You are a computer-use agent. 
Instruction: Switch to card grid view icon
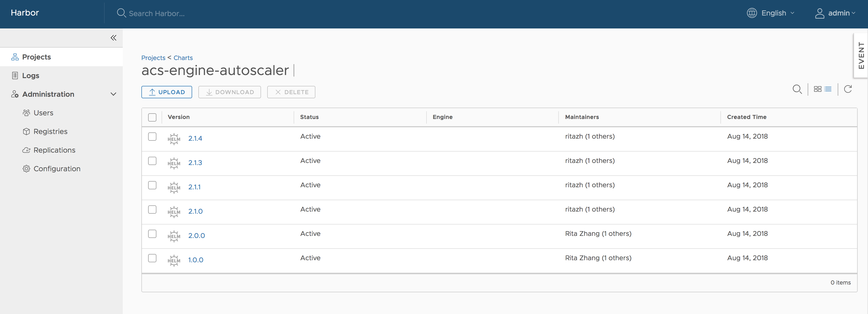tap(818, 89)
